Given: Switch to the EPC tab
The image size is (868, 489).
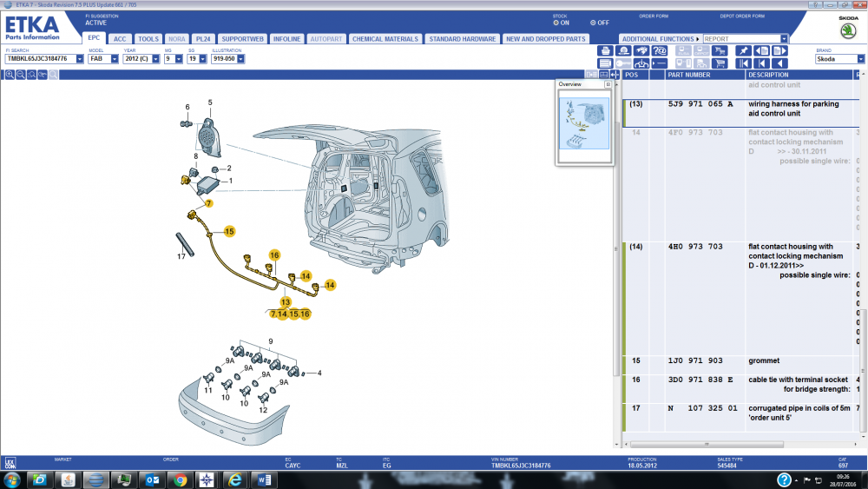Looking at the screenshot, I should (x=94, y=37).
